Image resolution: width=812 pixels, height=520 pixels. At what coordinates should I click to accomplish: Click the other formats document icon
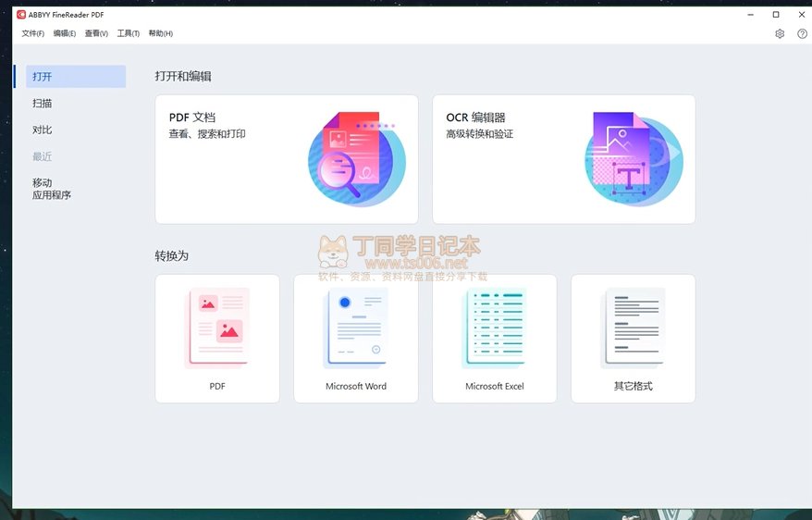pyautogui.click(x=633, y=328)
